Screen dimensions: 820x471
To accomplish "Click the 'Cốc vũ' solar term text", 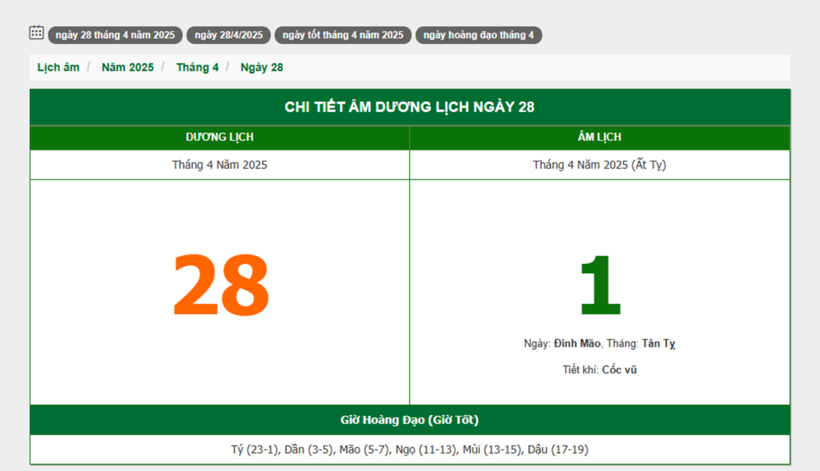I will pyautogui.click(x=619, y=369).
